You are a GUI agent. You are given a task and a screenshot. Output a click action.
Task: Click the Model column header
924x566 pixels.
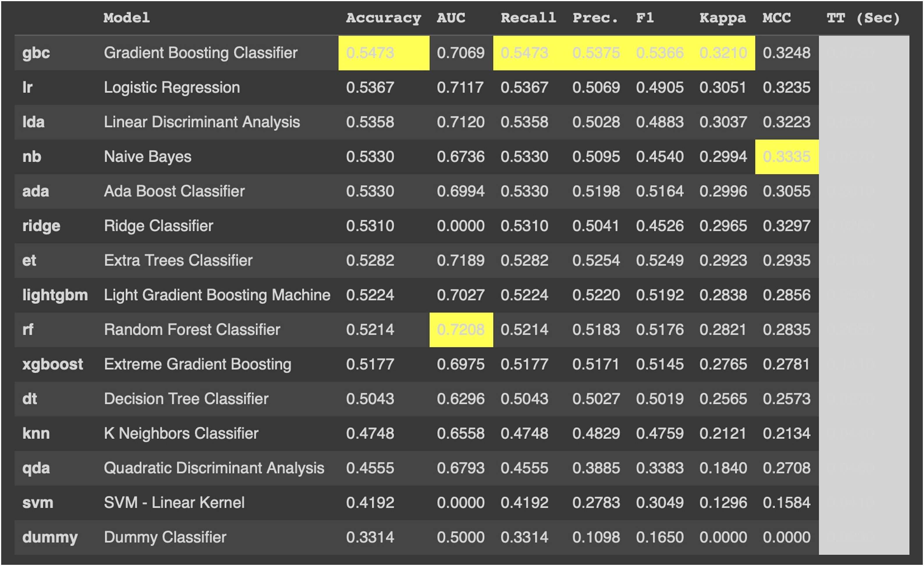click(x=127, y=18)
